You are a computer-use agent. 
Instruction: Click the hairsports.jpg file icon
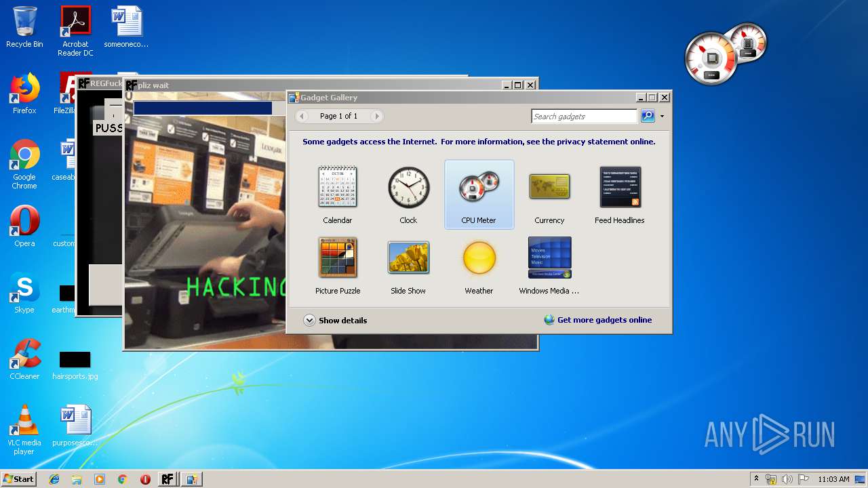(75, 365)
